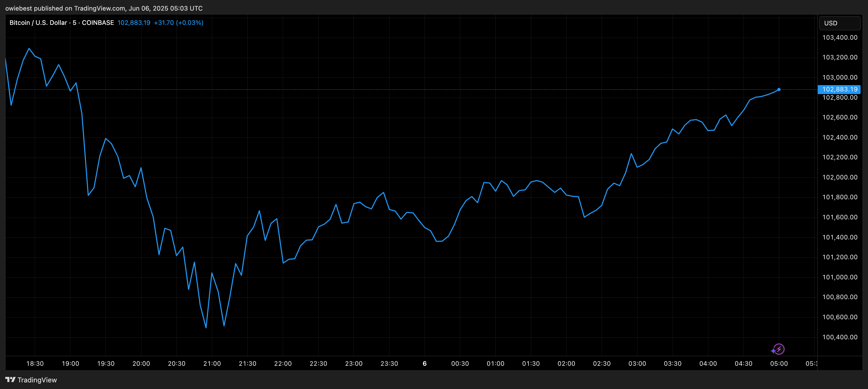The width and height of the screenshot is (868, 389).
Task: Click the 20:00 time axis label
Action: [x=141, y=364]
